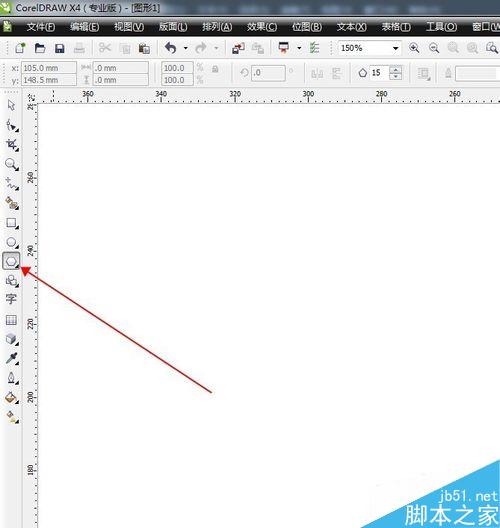Click the vertical scale factor 100.0 field
This screenshot has height=528, width=500.
click(177, 80)
